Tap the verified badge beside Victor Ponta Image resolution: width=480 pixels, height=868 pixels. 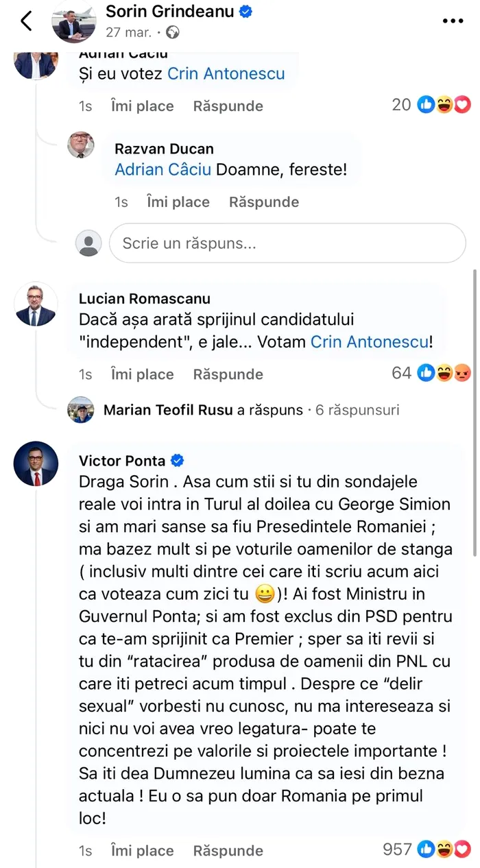point(177,460)
